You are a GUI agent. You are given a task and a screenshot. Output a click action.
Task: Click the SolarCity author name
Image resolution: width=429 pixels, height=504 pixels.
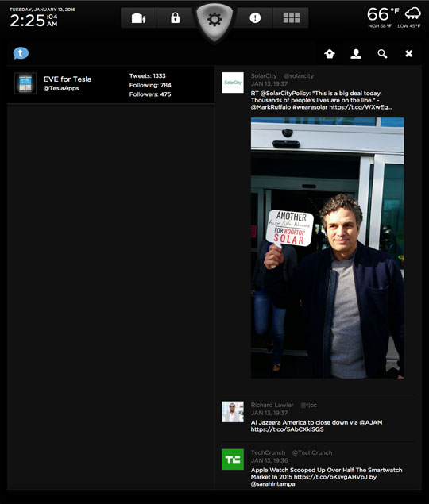[x=264, y=76]
